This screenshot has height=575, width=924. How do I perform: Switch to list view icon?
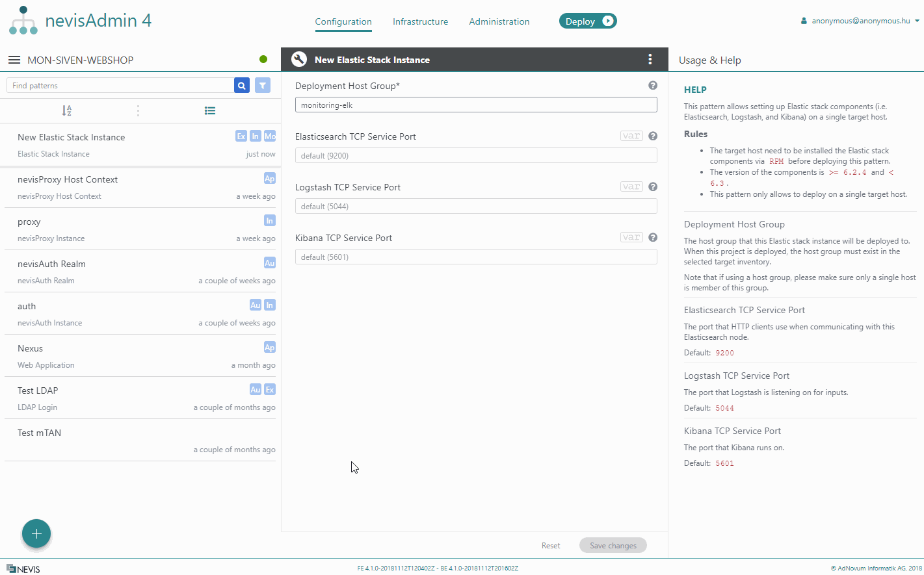(x=210, y=110)
